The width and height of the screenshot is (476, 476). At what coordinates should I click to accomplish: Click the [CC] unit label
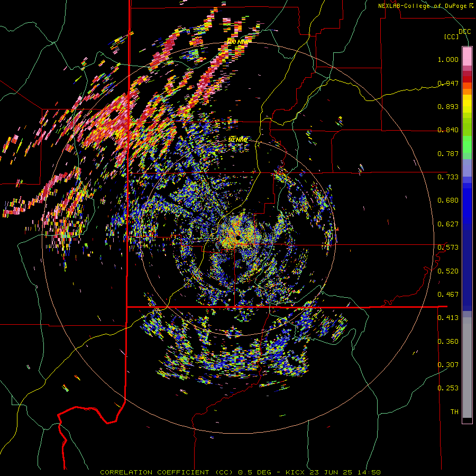tap(452, 36)
